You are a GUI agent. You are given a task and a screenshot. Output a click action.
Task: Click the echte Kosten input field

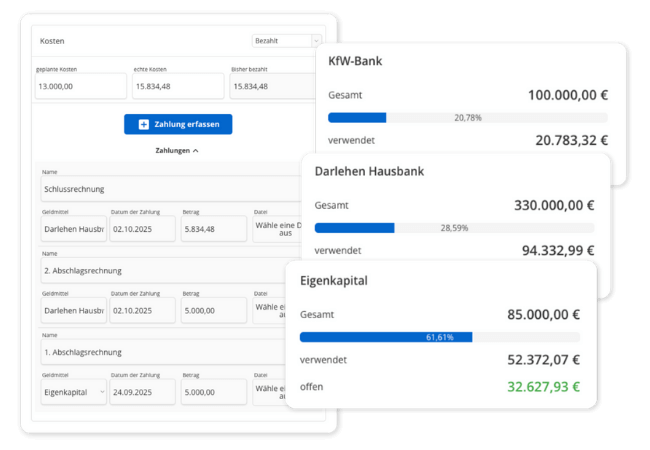[x=178, y=87]
